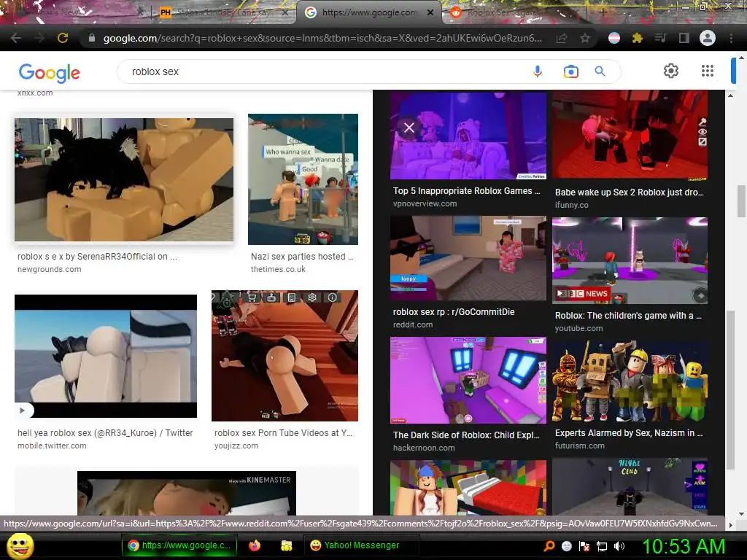
Task: Show the browser side panel
Action: tap(684, 38)
